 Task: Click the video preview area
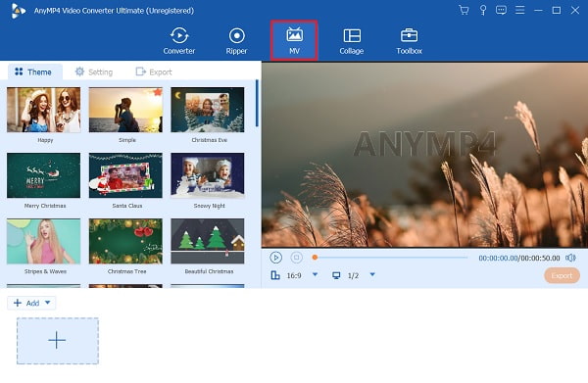click(x=424, y=155)
